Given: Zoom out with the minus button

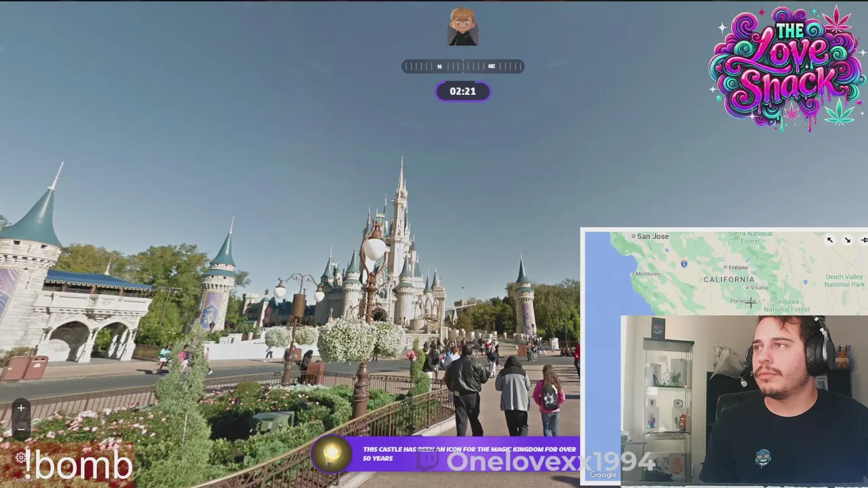Looking at the screenshot, I should click(x=21, y=428).
